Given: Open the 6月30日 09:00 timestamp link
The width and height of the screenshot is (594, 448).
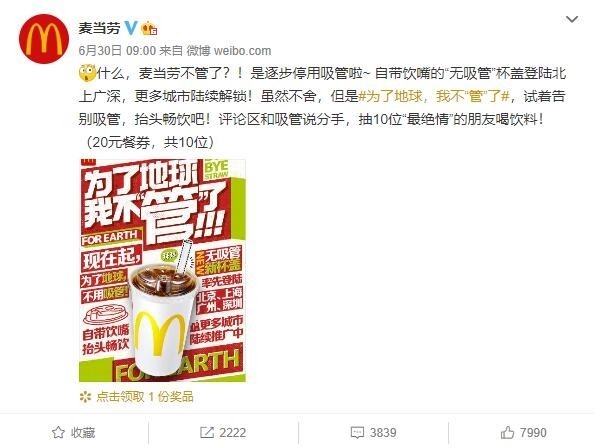Looking at the screenshot, I should click(117, 50).
